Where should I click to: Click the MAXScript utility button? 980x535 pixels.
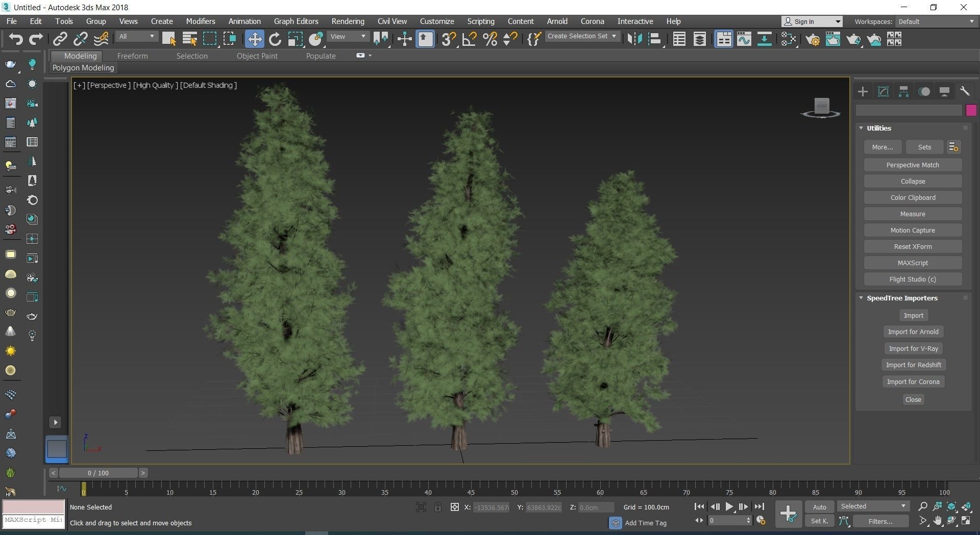point(913,263)
